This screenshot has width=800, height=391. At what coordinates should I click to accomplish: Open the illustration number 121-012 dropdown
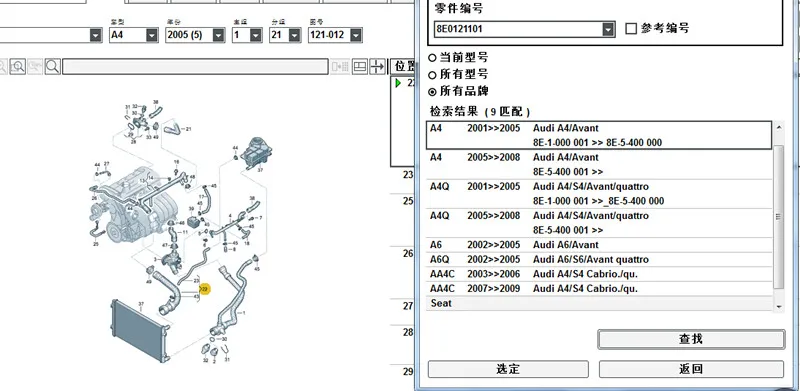click(x=356, y=35)
